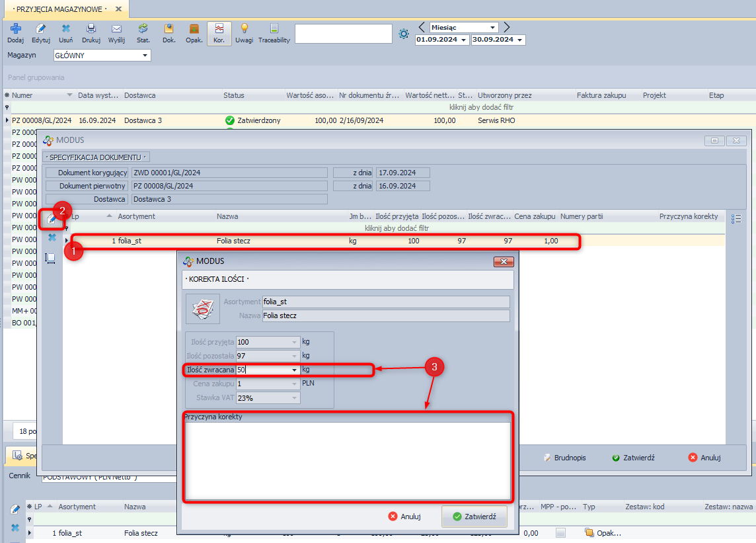756x543 pixels.
Task: Click the Usuń delete icon in toolbar
Action: coord(66,32)
